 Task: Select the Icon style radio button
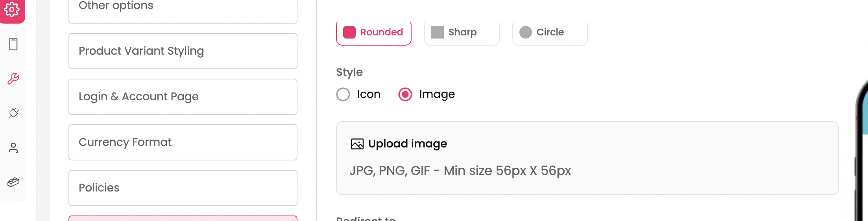[x=343, y=94]
